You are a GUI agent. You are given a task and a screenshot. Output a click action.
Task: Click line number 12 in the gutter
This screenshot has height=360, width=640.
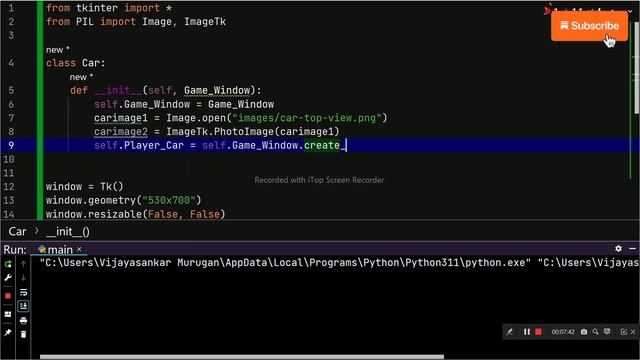click(9, 187)
